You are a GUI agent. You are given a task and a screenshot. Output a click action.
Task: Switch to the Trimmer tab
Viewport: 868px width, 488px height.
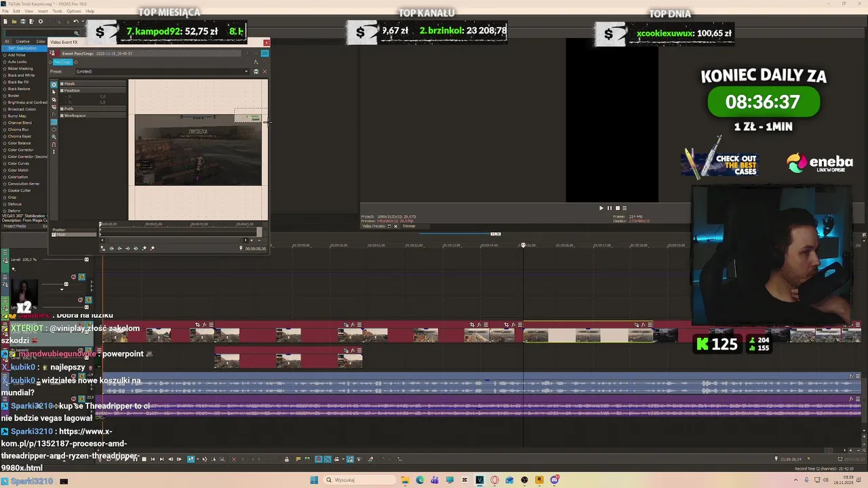pos(409,226)
